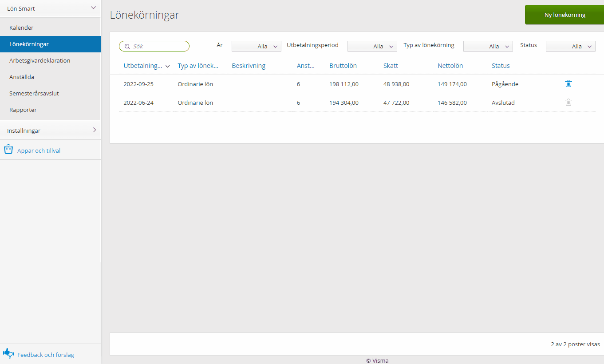Click the Feedback och förslag link

point(46,355)
